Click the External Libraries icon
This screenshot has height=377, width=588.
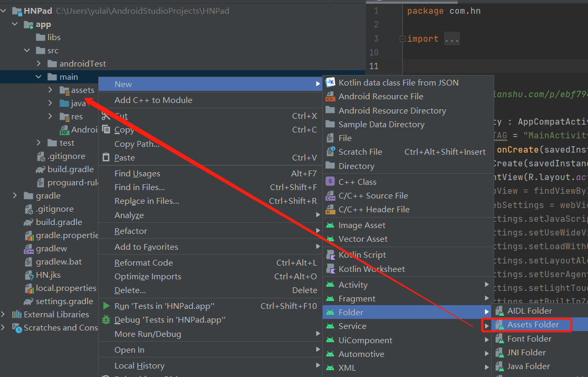(x=17, y=314)
